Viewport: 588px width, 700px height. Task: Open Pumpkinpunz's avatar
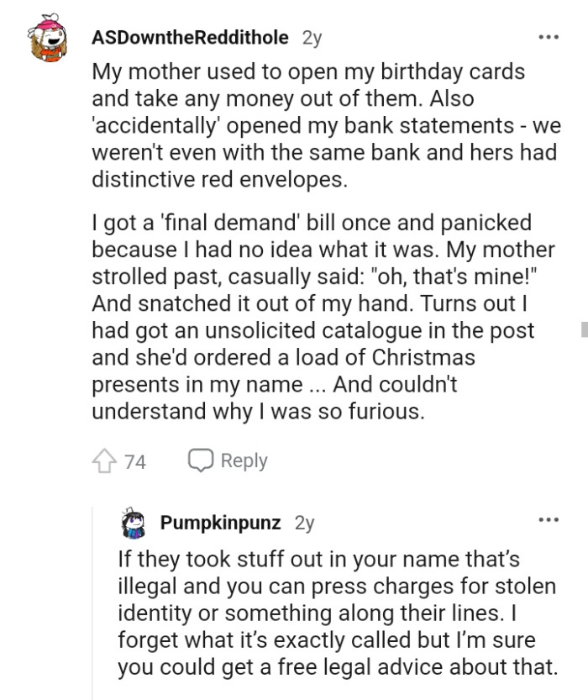coord(131,521)
